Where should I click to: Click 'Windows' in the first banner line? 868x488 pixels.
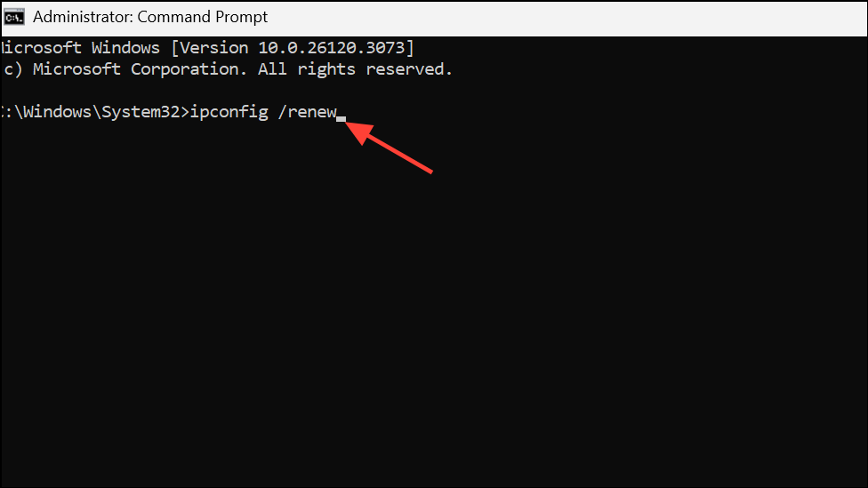(x=125, y=48)
